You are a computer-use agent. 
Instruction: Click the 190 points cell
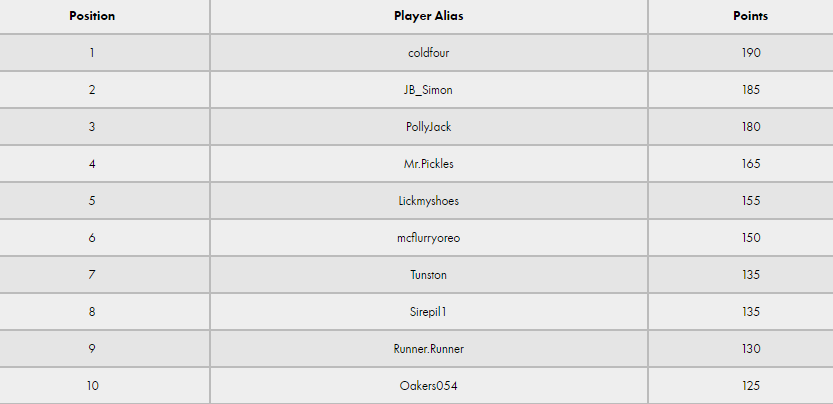(751, 53)
